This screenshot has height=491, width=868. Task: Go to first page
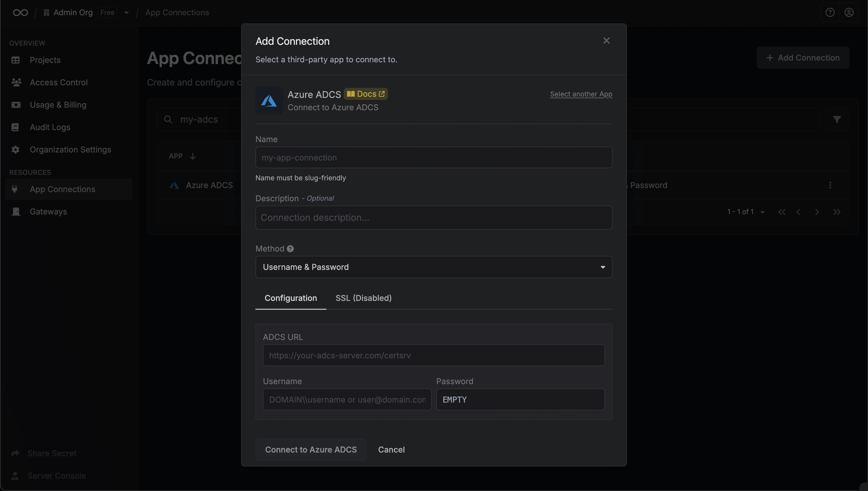pyautogui.click(x=782, y=212)
